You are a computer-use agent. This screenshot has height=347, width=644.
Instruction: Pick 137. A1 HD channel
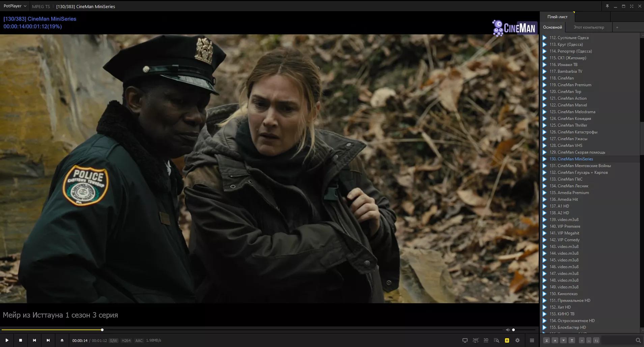[590, 206]
